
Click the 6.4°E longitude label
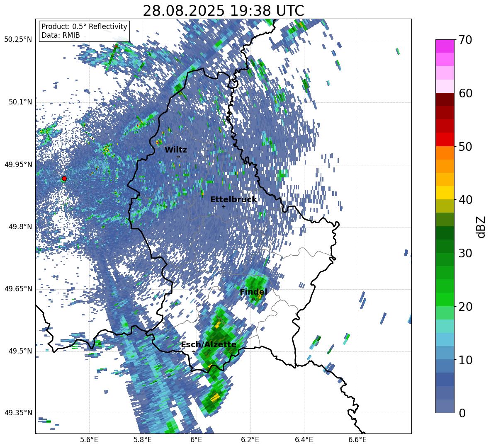(304, 440)
